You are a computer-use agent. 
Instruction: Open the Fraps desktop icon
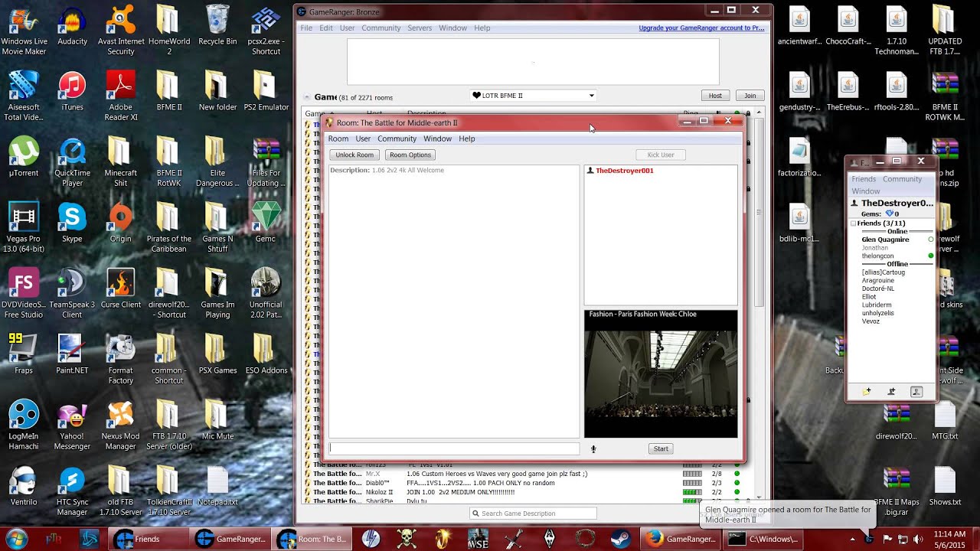[24, 354]
